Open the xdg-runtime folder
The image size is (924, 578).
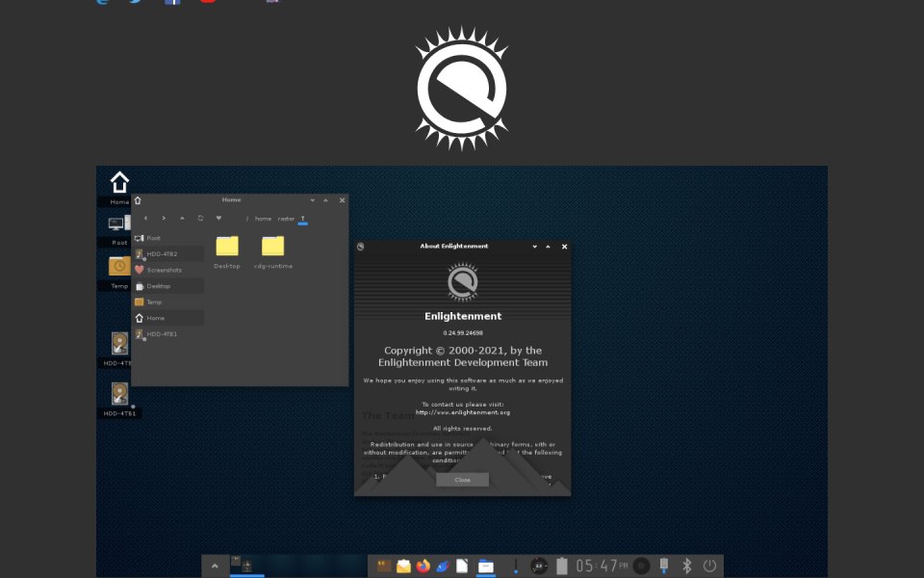click(x=272, y=252)
